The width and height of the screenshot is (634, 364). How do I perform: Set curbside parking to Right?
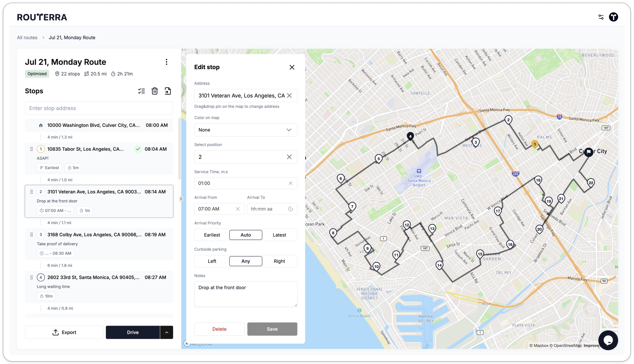point(279,261)
